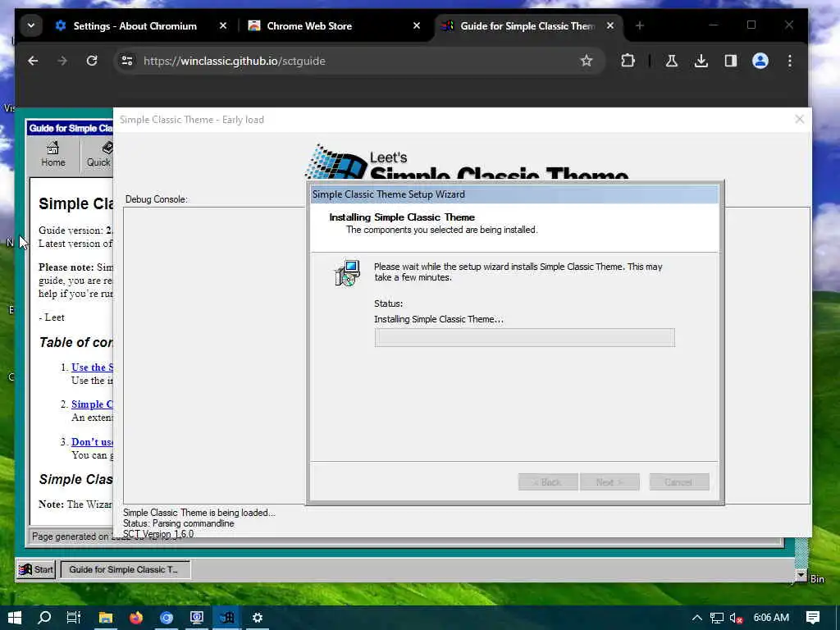
Task: Open Windows taskbar search
Action: 44,618
